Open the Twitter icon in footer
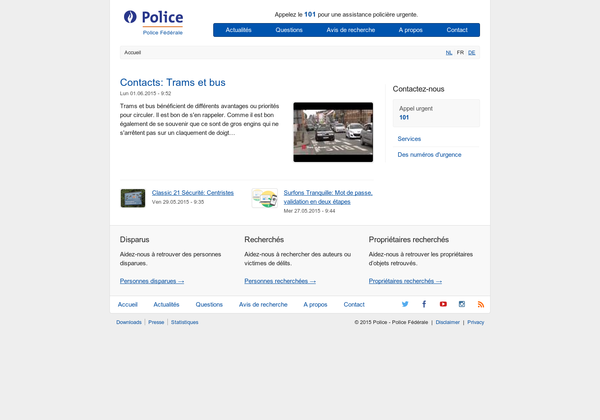This screenshot has width=600, height=420. point(405,304)
